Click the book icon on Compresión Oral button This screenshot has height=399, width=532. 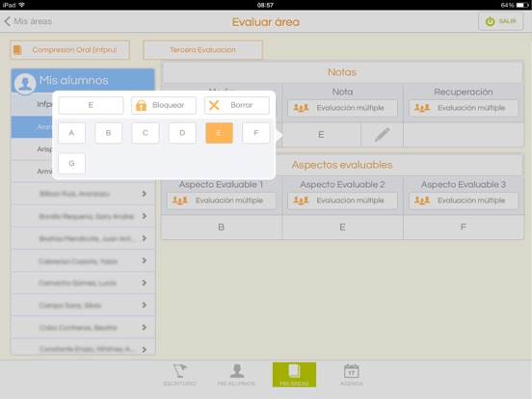(17, 50)
